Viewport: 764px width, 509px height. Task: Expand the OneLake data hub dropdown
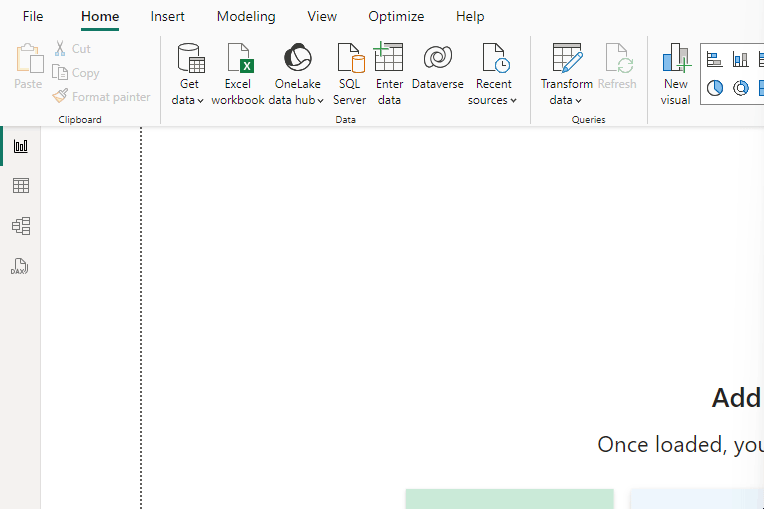(320, 101)
